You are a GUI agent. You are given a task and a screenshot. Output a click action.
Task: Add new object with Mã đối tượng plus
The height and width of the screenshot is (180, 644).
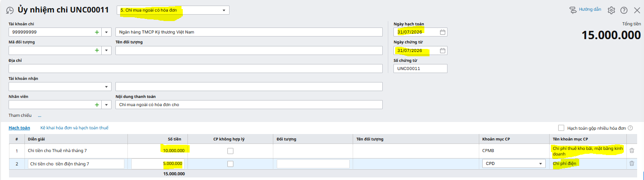[97, 50]
